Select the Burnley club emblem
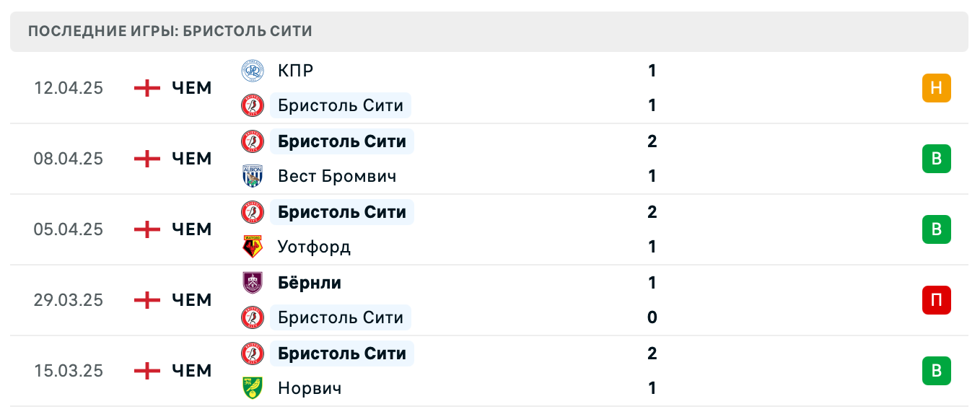The width and height of the screenshot is (980, 417). pyautogui.click(x=253, y=283)
